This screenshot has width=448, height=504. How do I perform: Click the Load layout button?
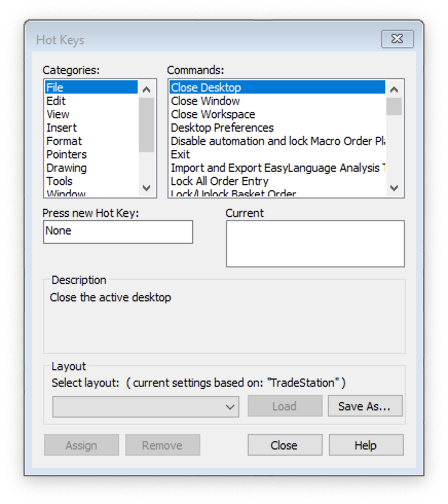tap(285, 406)
